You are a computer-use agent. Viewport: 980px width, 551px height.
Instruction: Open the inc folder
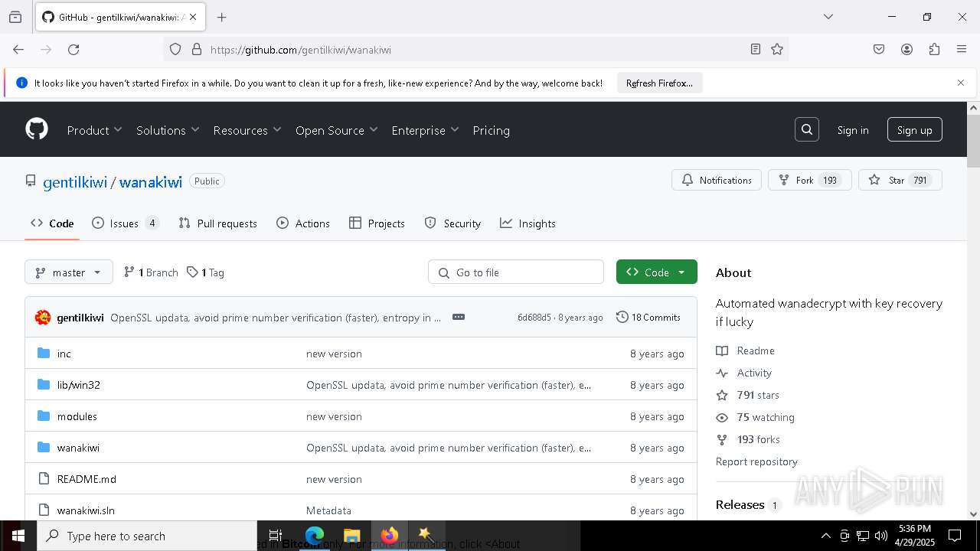tap(64, 354)
